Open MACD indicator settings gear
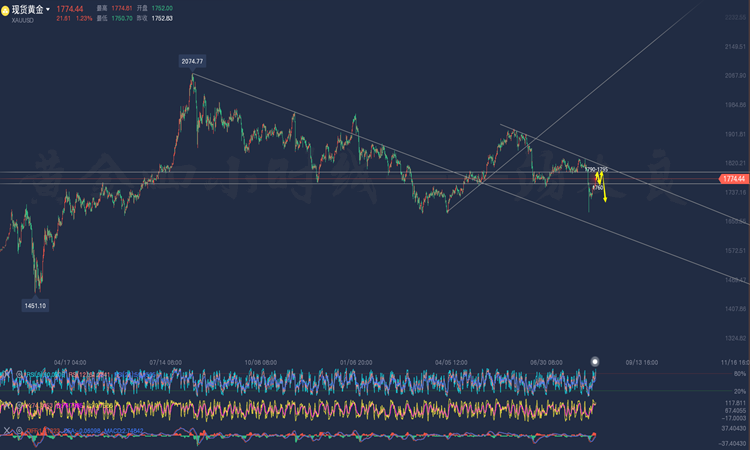750x450 pixels. tap(19, 430)
